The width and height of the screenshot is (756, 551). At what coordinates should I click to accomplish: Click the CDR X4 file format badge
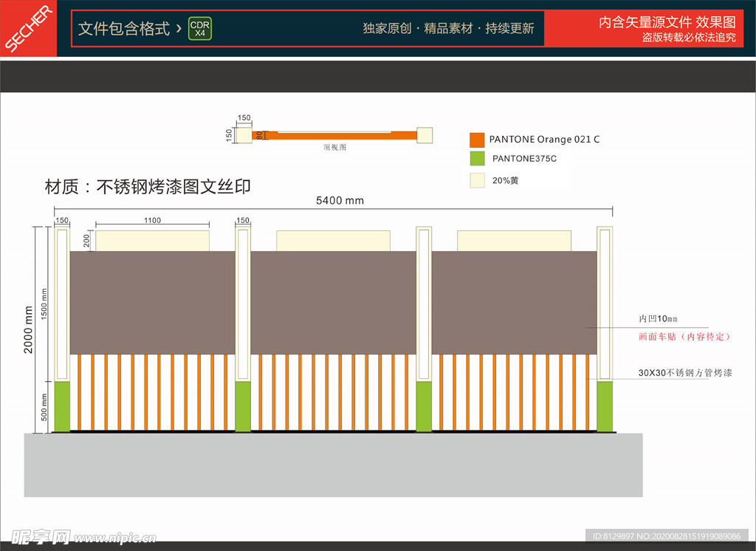(199, 29)
